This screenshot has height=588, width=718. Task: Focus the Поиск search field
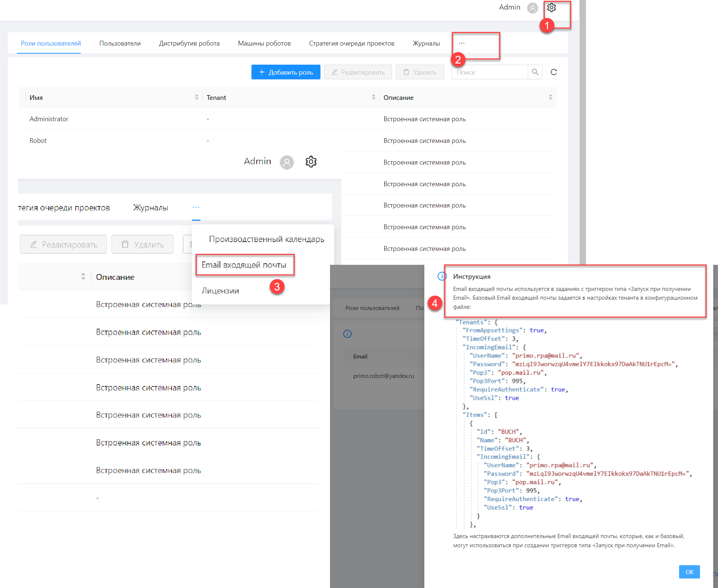click(x=490, y=72)
